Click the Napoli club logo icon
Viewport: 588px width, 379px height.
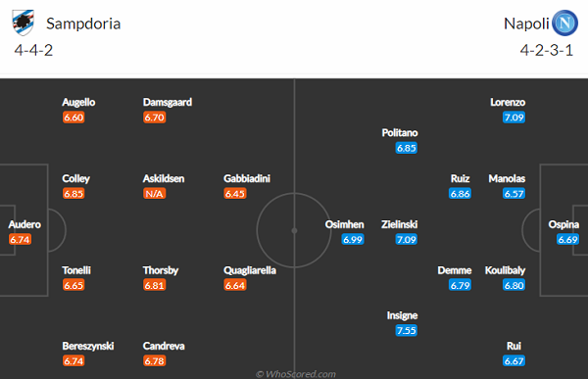click(x=564, y=23)
